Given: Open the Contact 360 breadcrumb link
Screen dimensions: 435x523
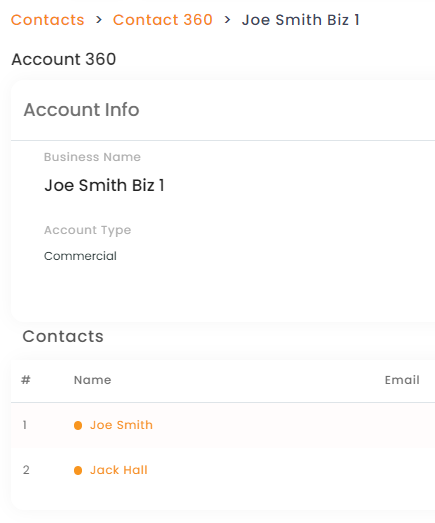Looking at the screenshot, I should coord(162,20).
